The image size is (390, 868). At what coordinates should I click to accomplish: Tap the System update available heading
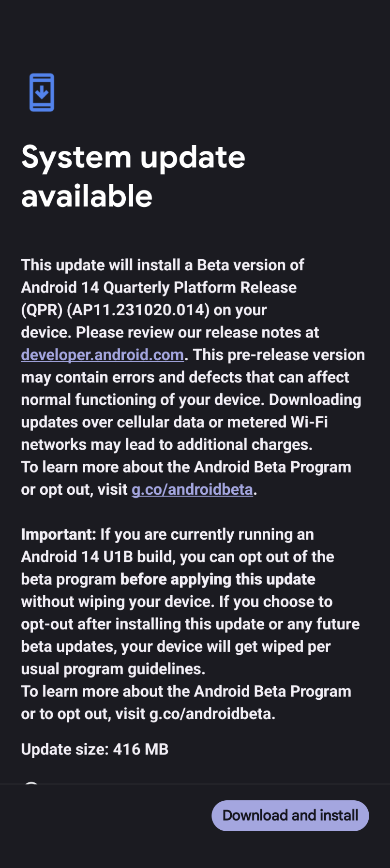[133, 177]
